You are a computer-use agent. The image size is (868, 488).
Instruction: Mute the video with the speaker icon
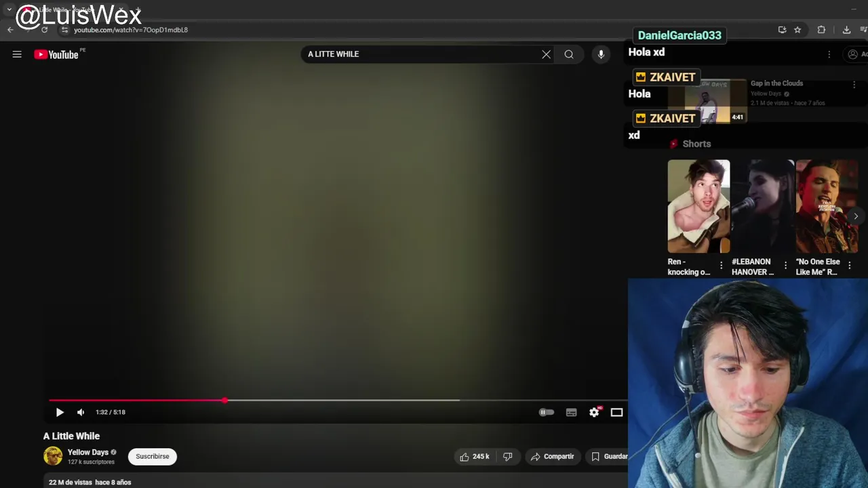[81, 412]
